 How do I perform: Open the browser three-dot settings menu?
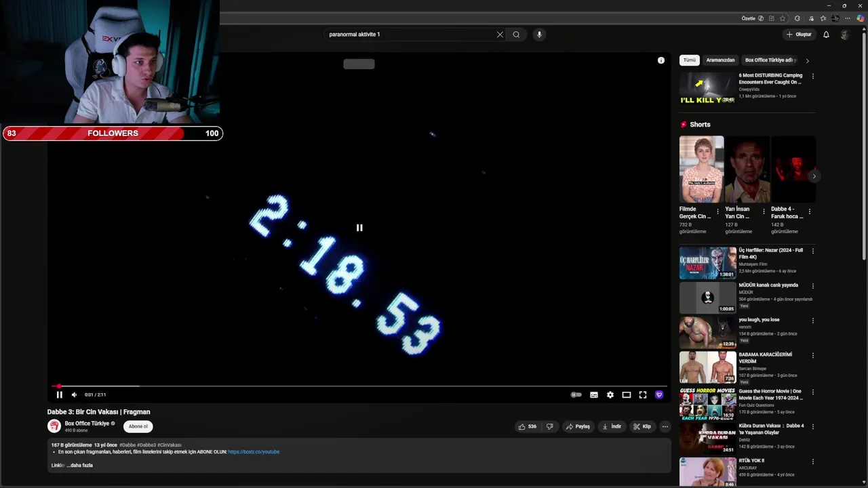pos(848,18)
